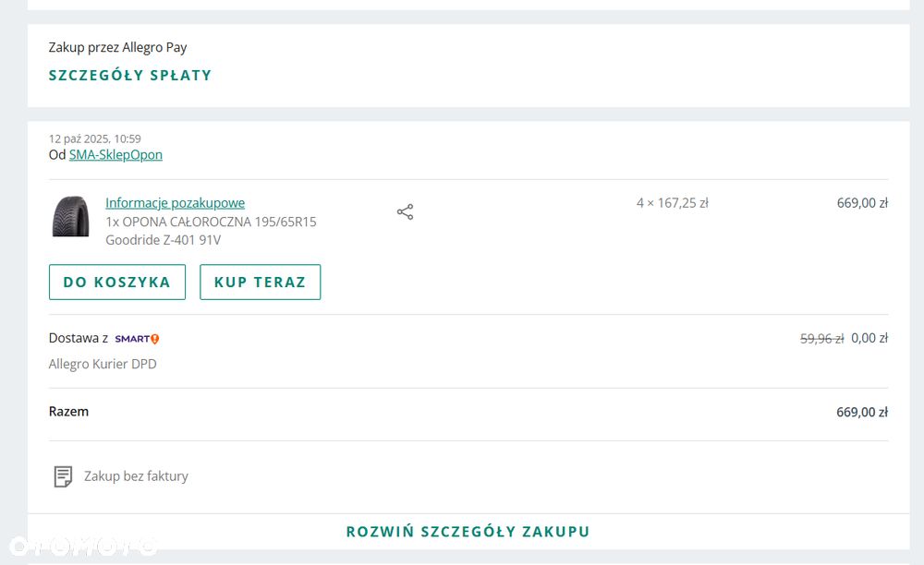
Task: Click the Goodride Z-401 91V product subtitle
Action: [x=164, y=240]
